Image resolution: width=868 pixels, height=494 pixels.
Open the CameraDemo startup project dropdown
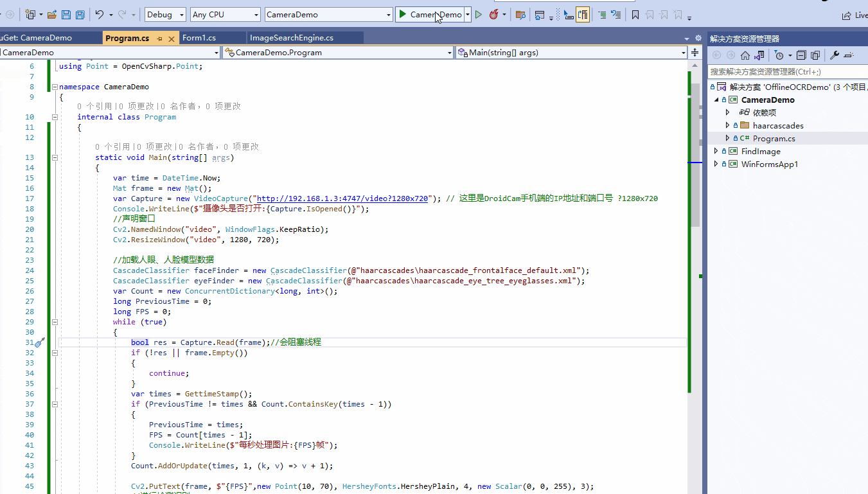[x=328, y=14]
